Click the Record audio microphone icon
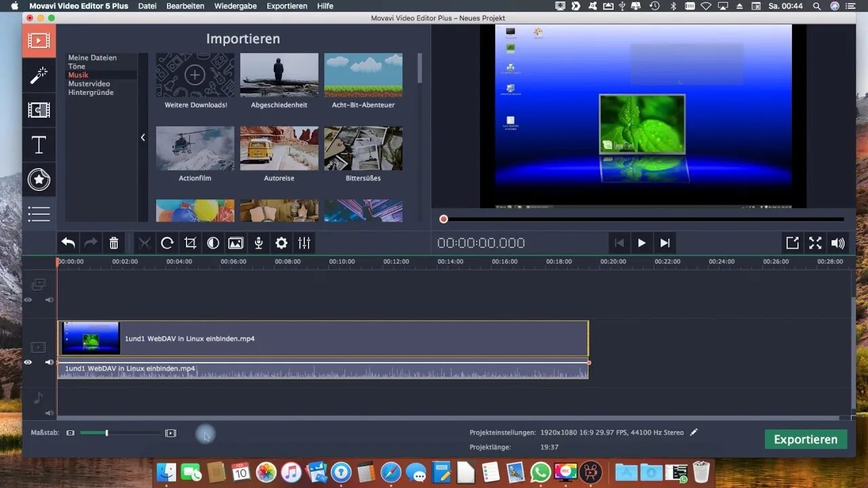This screenshot has height=488, width=868. coord(258,243)
